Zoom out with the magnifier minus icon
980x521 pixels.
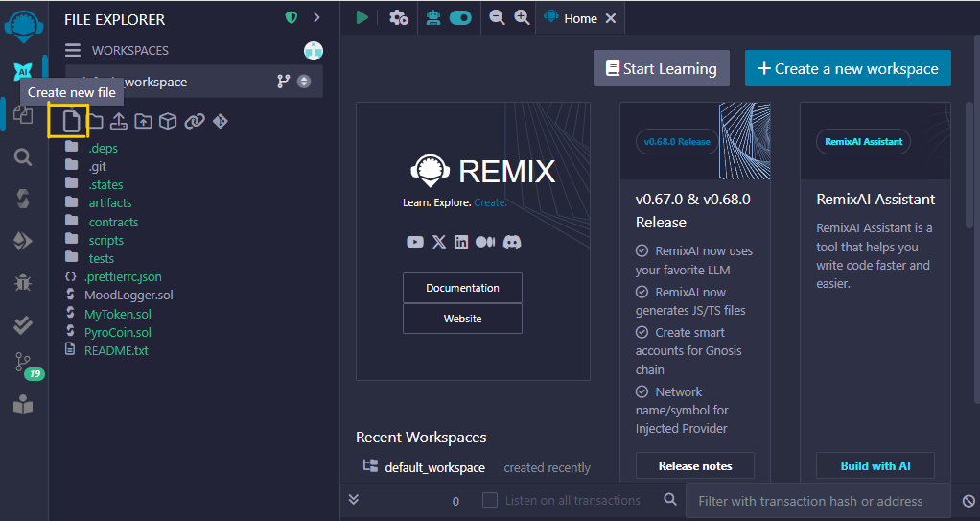coord(497,17)
